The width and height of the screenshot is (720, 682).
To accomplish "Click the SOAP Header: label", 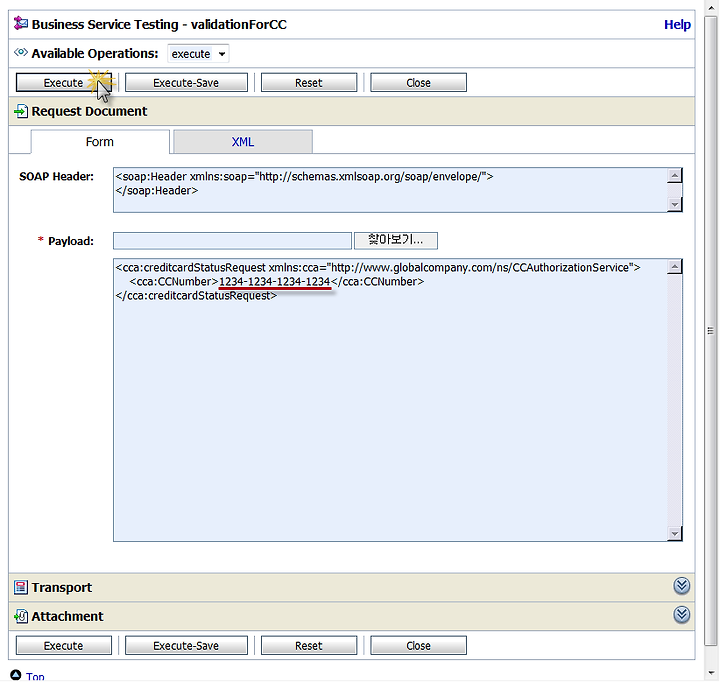I will [56, 176].
